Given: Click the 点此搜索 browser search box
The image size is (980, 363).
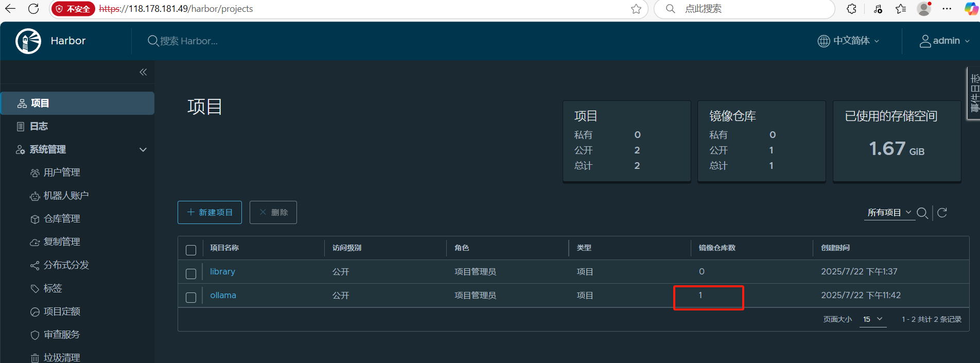Looking at the screenshot, I should pos(744,9).
